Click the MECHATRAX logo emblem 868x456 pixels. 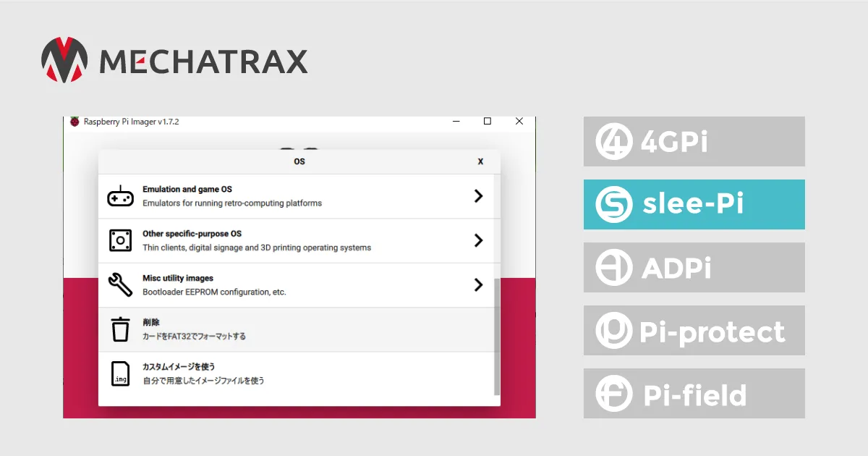[x=64, y=59]
